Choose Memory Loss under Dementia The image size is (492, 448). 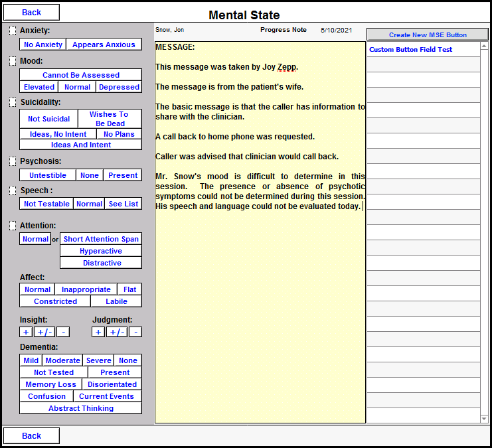tap(50, 384)
